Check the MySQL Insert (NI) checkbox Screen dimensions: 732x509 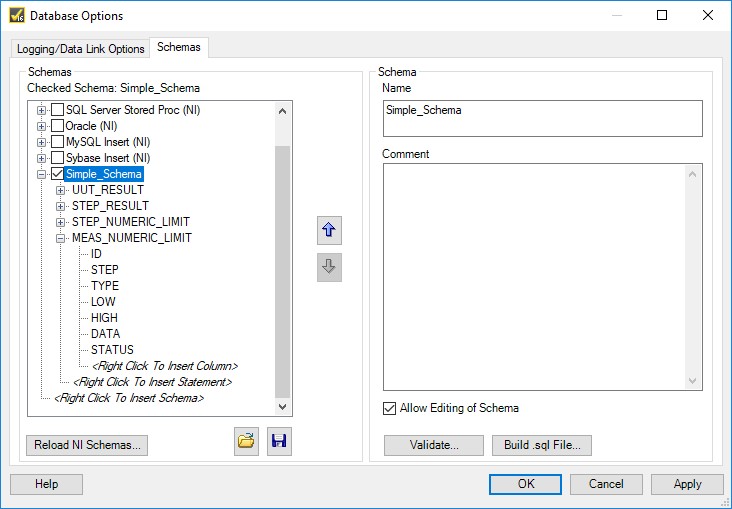[x=57, y=141]
